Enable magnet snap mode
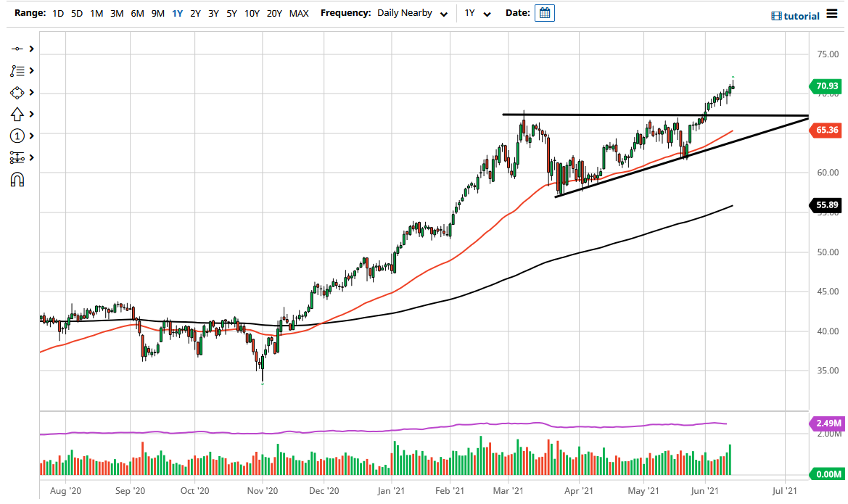Image resolution: width=848 pixels, height=504 pixels. [x=19, y=179]
